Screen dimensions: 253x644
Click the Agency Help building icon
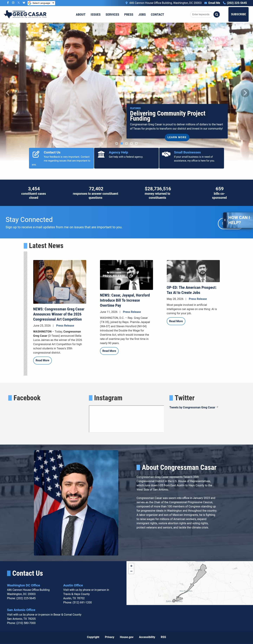click(x=101, y=154)
